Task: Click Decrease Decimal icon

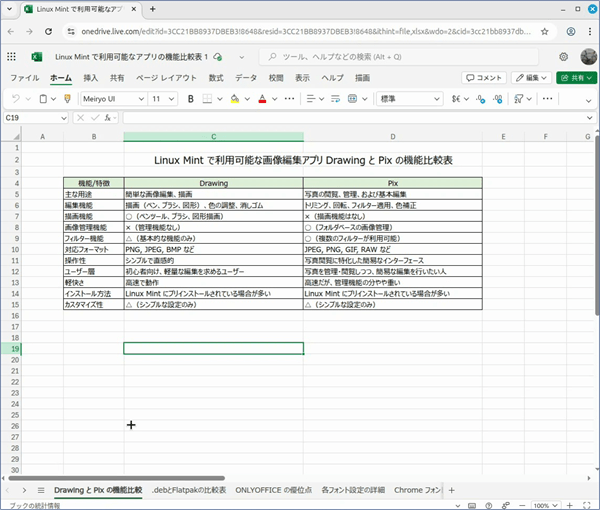Action: [498, 99]
